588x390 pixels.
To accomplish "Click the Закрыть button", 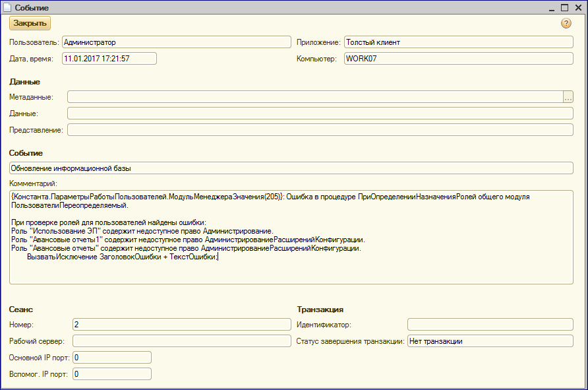I will click(30, 23).
